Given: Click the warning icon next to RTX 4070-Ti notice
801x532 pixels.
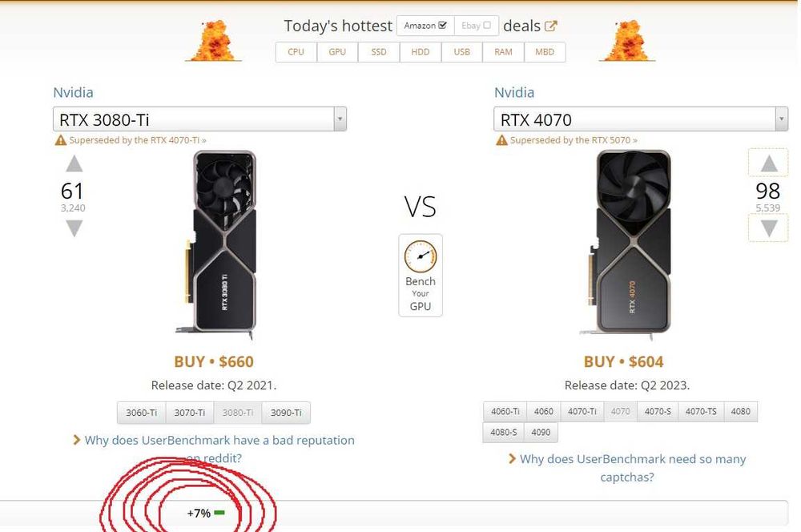Looking at the screenshot, I should point(60,140).
